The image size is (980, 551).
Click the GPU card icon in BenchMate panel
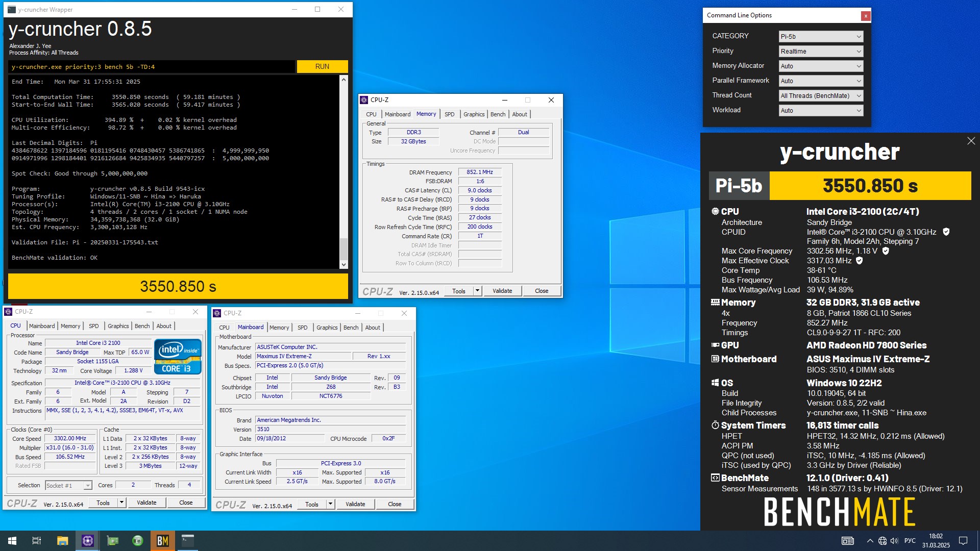(x=715, y=345)
